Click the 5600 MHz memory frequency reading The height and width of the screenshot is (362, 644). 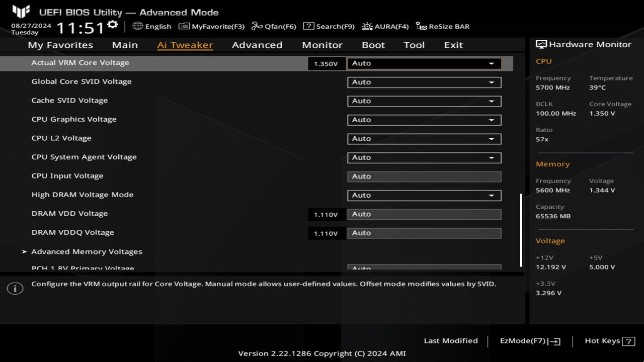pyautogui.click(x=553, y=191)
